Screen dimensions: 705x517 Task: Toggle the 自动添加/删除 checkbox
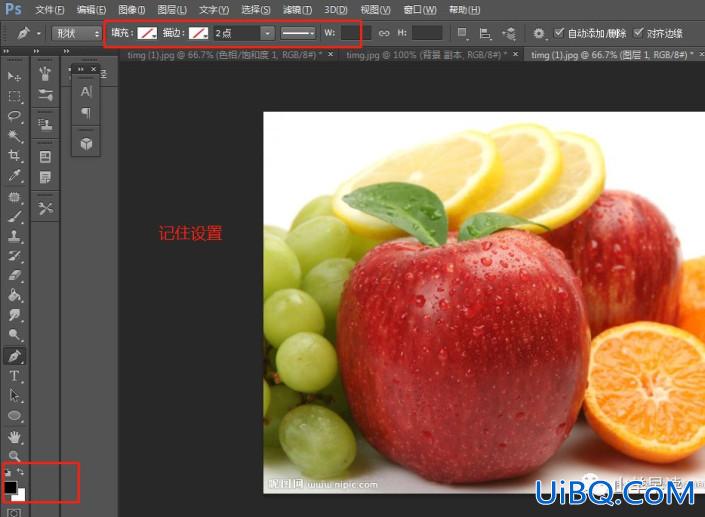click(559, 32)
